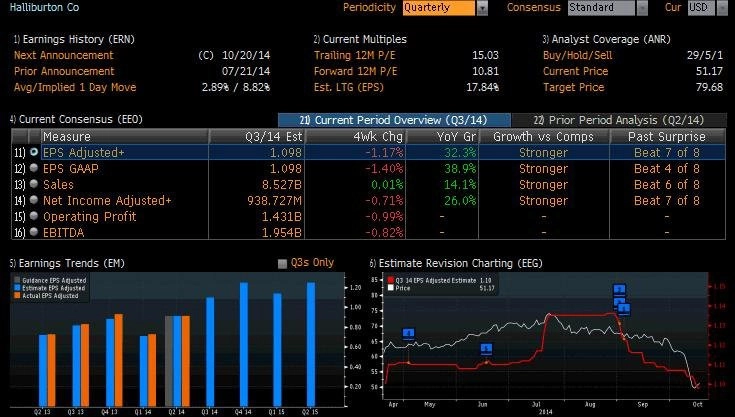This screenshot has height=417, width=735.
Task: Select the Operating Profit radio button
Action: coord(34,216)
